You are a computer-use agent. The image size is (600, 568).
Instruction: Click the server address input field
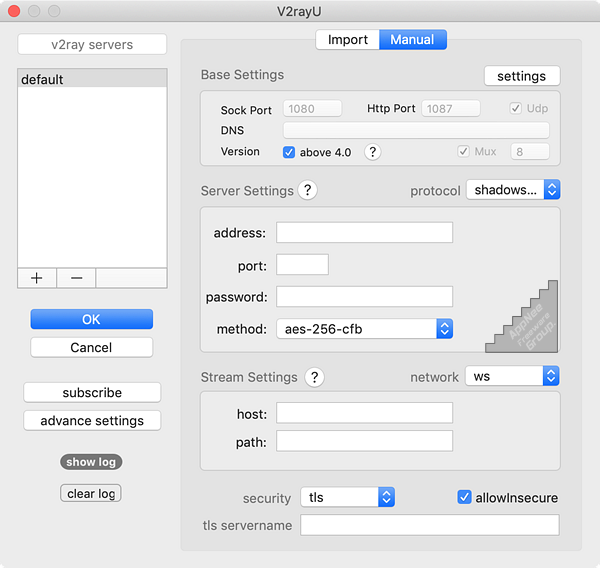pos(365,232)
